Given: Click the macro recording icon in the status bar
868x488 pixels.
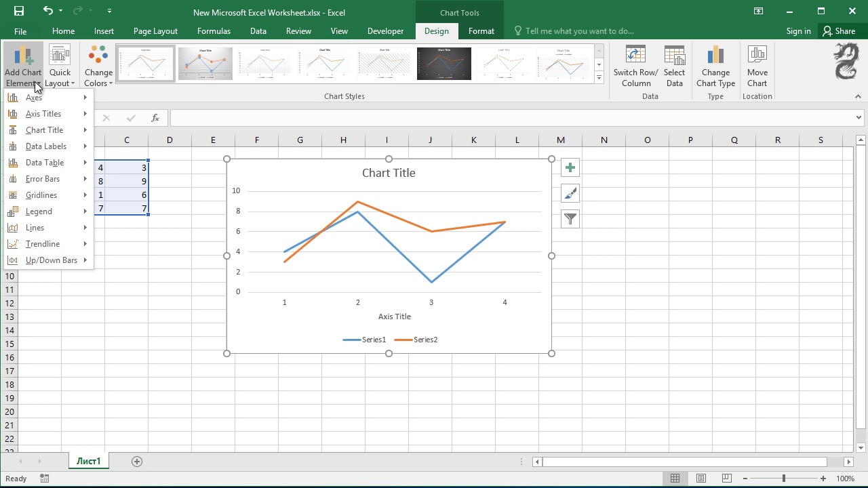Looking at the screenshot, I should 45,479.
